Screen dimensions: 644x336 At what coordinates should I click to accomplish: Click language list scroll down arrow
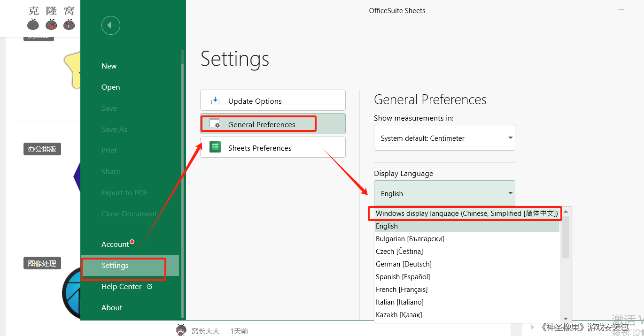point(566,319)
